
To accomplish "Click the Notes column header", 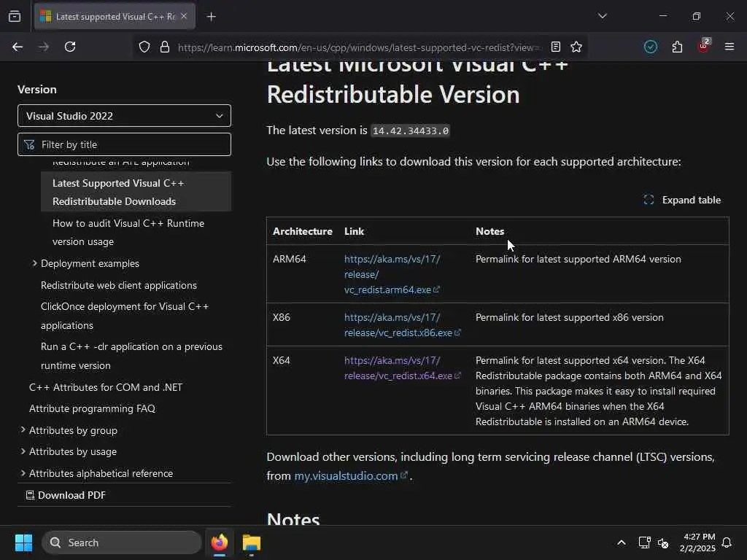I will click(489, 231).
